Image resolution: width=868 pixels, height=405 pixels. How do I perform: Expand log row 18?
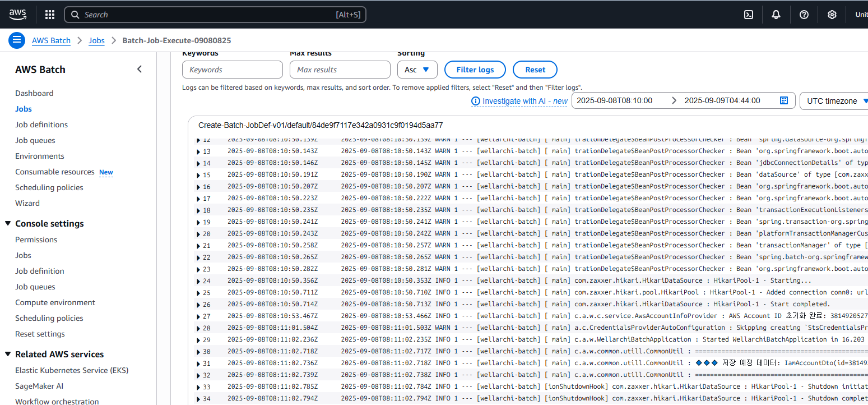coord(198,210)
